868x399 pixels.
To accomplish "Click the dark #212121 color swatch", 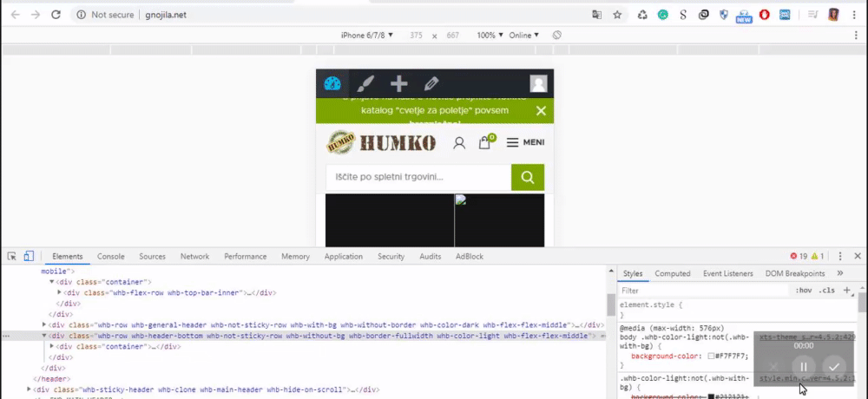I will 712,396.
